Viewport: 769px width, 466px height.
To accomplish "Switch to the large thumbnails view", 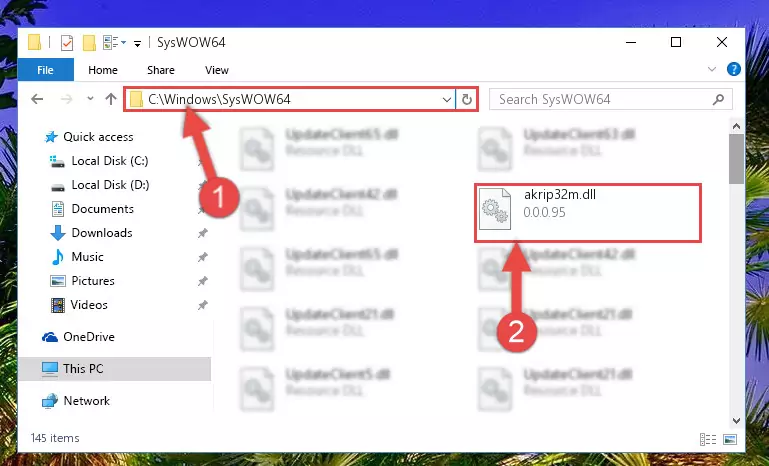I will point(730,439).
